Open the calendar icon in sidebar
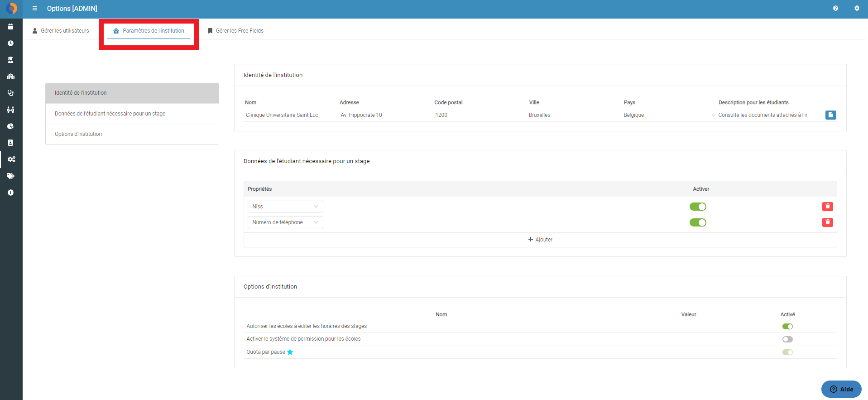 click(x=11, y=27)
